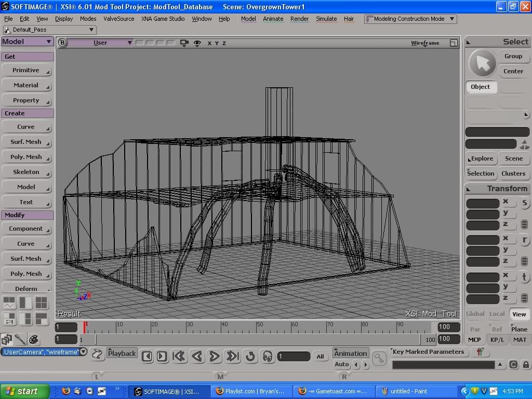Open the Modeling Construction Mode dropdown
The height and width of the screenshot is (399, 532).
(410, 19)
